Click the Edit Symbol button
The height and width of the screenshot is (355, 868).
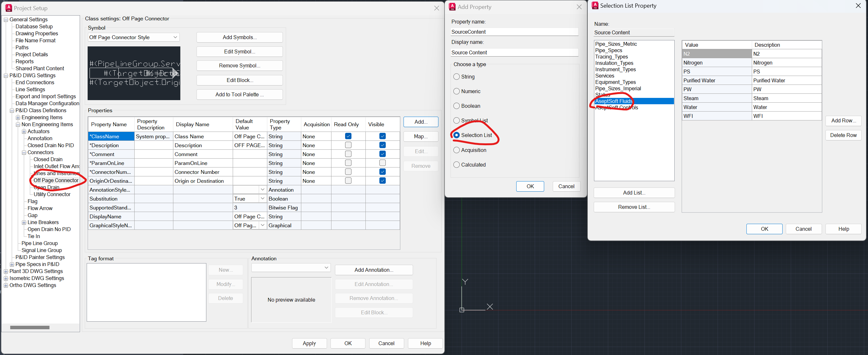[240, 51]
